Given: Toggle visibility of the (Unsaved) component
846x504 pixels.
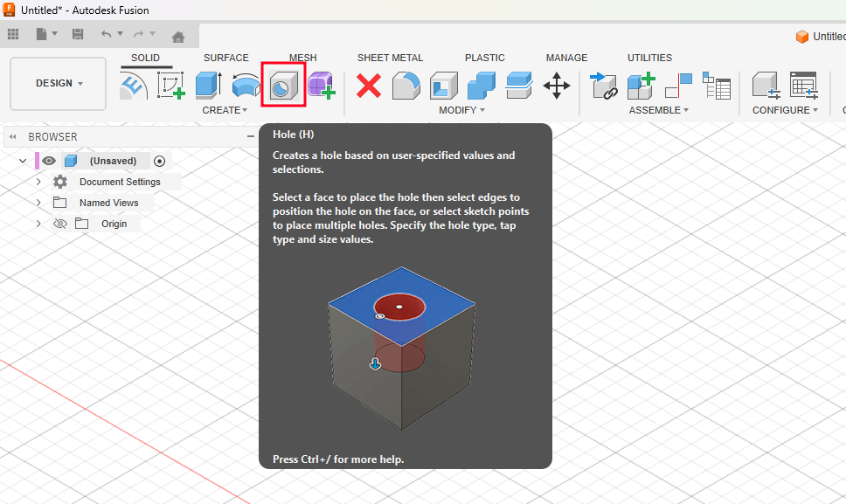Looking at the screenshot, I should (x=49, y=161).
